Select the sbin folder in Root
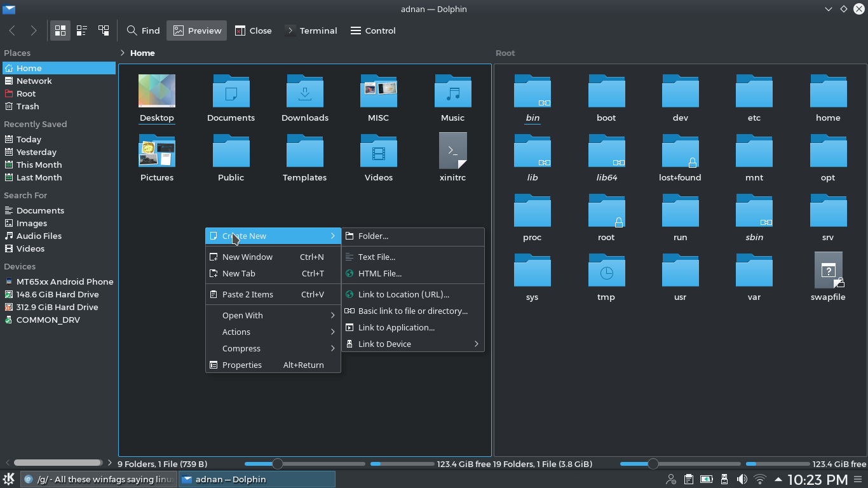The width and height of the screenshot is (868, 488). coord(754,210)
